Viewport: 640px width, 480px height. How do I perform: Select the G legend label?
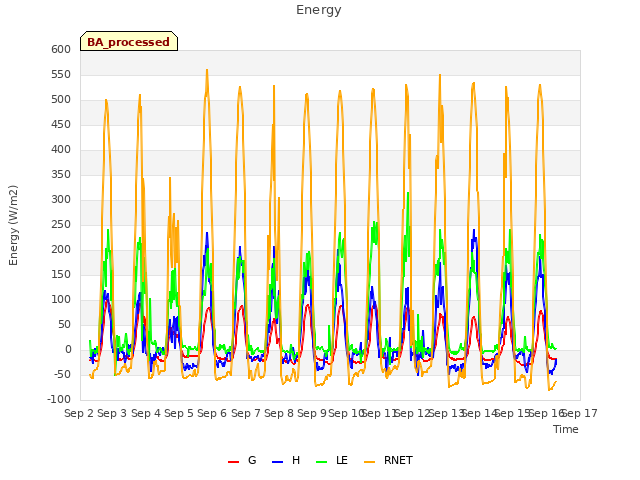(x=252, y=460)
